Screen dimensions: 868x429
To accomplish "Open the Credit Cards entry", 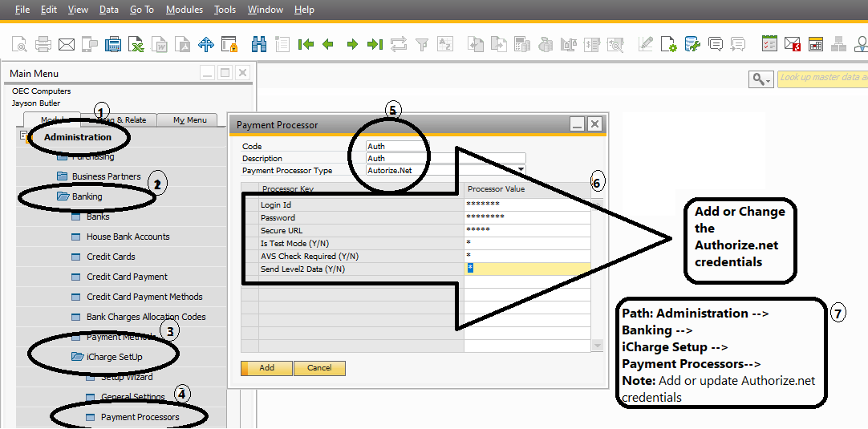I will click(111, 257).
